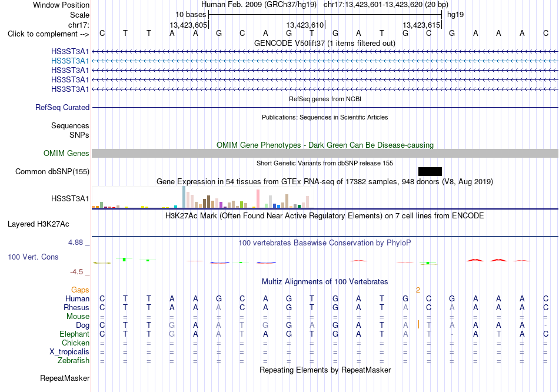Select the Chicken alignment row label

coord(75,343)
